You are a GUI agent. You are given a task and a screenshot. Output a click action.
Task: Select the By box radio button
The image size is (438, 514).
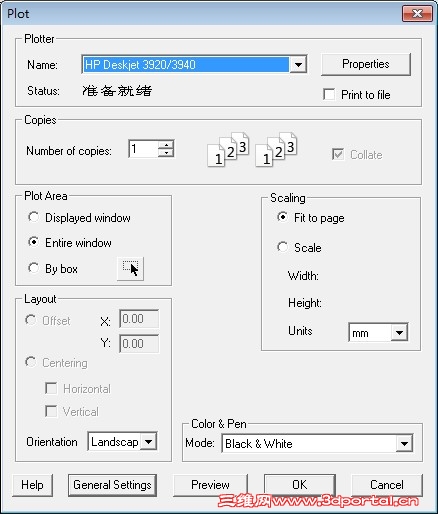(33, 268)
